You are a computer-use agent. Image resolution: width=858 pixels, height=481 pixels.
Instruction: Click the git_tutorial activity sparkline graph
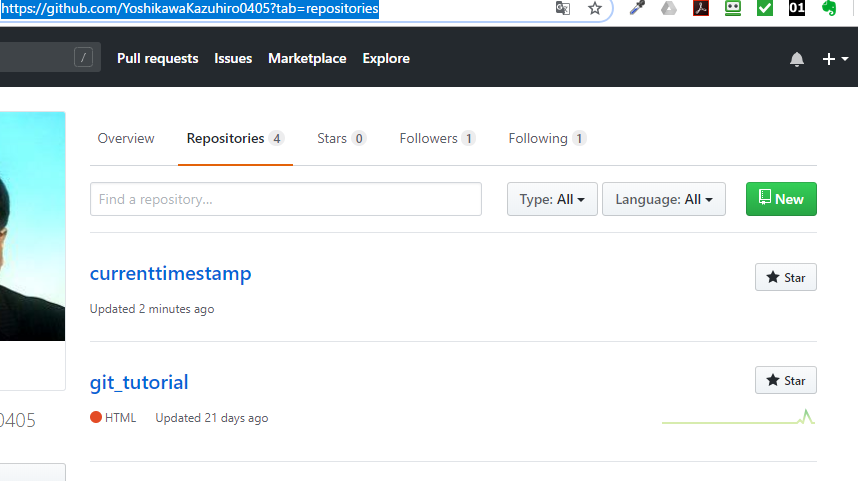tap(739, 418)
